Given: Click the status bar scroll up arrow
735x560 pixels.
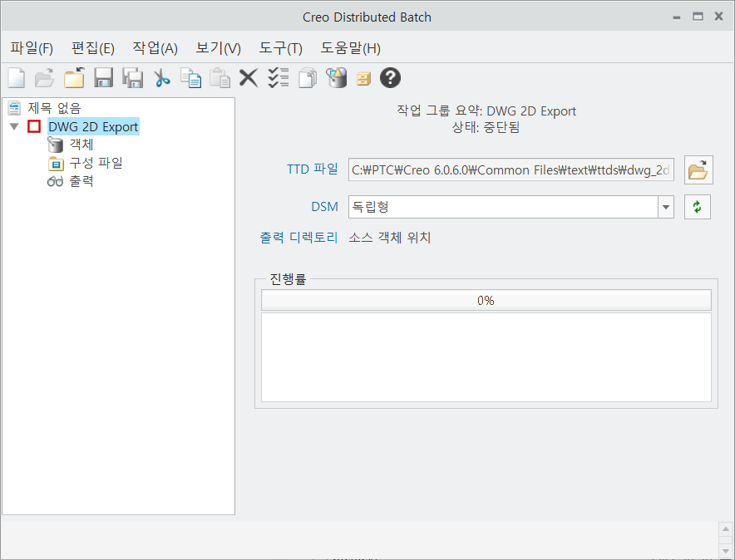Looking at the screenshot, I should tap(726, 529).
